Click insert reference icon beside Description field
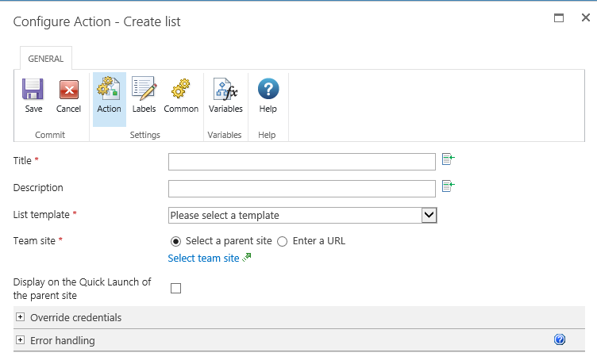The height and width of the screenshot is (364, 597). (449, 186)
